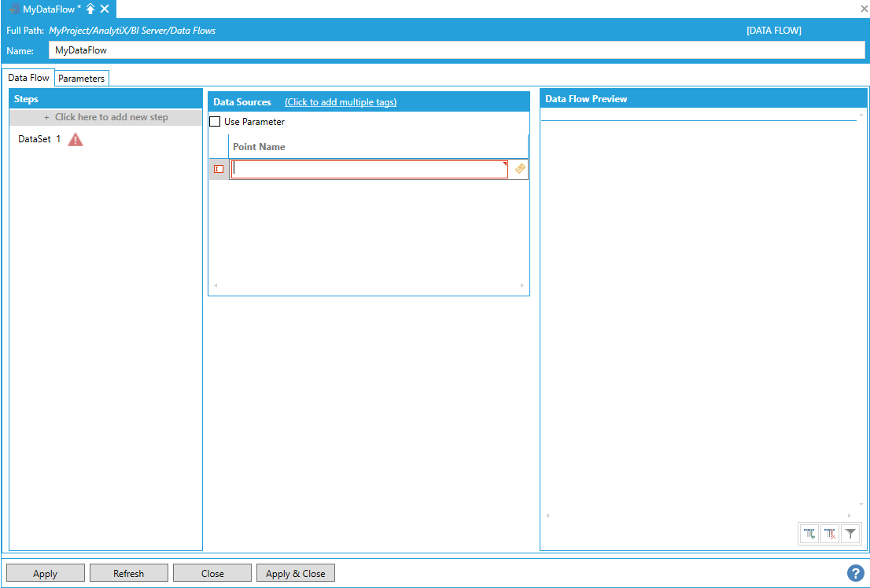The width and height of the screenshot is (870, 588).
Task: Open the 'Click to add multiple tags' link
Action: coord(341,102)
